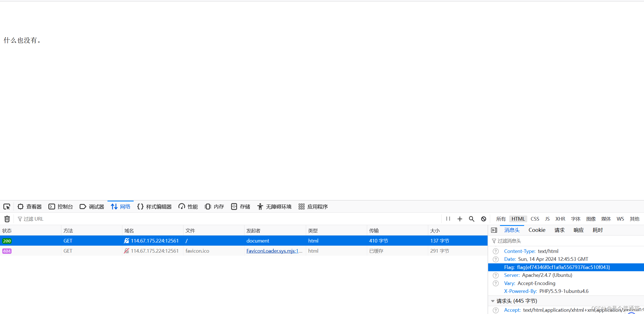Screen dimensions: 644x314
Task: Open the request blocking icon
Action: tap(483, 219)
